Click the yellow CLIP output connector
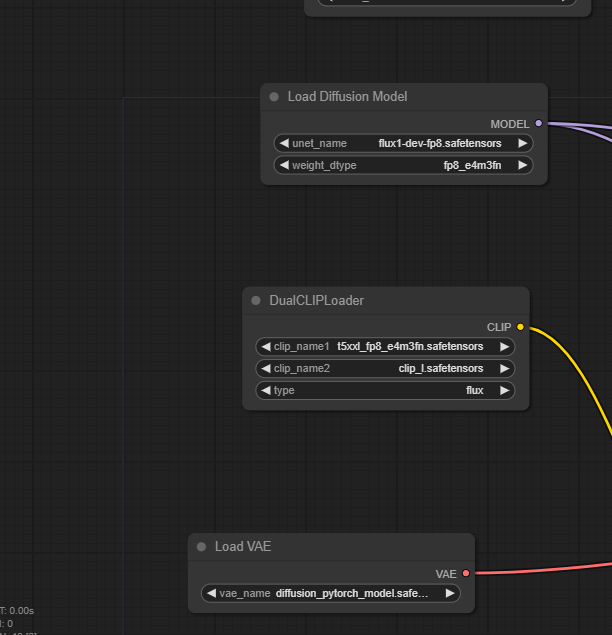Screen dimensions: 612x635 520,327
